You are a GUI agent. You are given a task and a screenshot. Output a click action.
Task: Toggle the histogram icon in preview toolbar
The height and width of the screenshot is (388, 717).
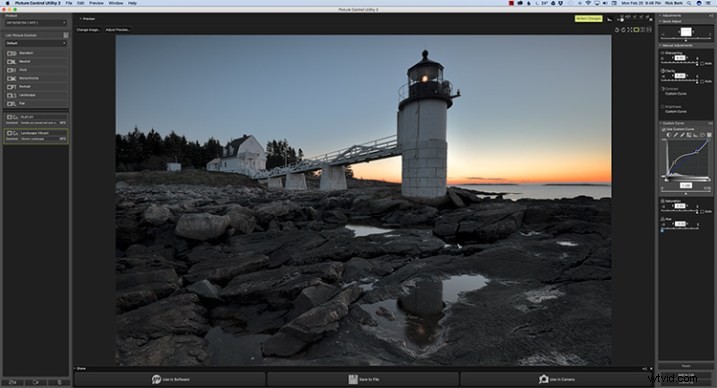coord(610,19)
